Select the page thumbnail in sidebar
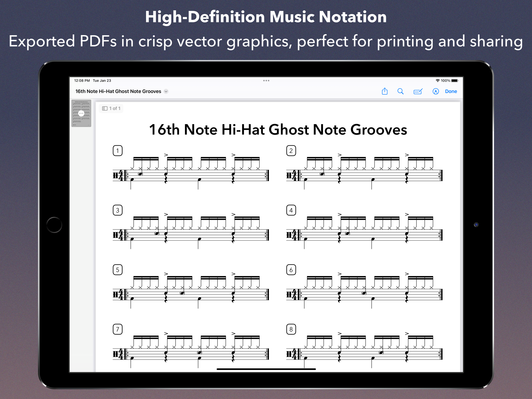This screenshot has width=532, height=399. pos(81,113)
